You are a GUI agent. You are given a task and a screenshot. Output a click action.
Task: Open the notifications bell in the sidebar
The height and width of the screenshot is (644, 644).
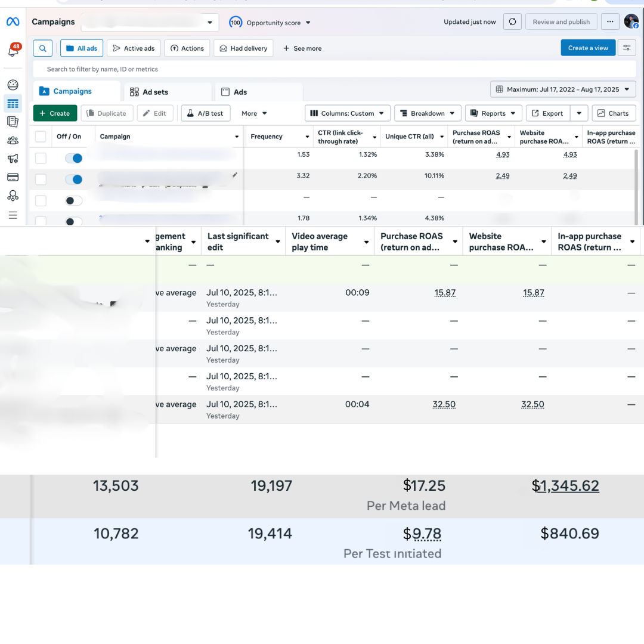click(13, 51)
